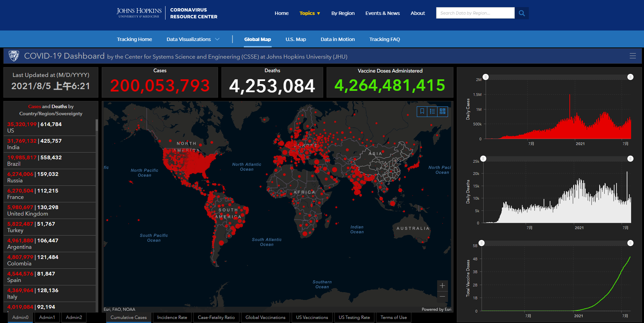The width and height of the screenshot is (644, 323).
Task: Go to Tracking FAQ
Action: (x=384, y=39)
